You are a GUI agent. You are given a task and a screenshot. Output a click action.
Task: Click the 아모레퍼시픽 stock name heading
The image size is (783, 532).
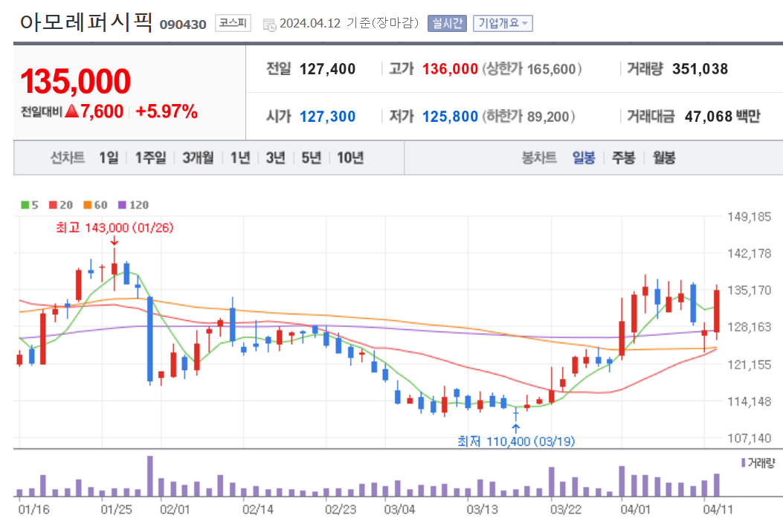[86, 22]
